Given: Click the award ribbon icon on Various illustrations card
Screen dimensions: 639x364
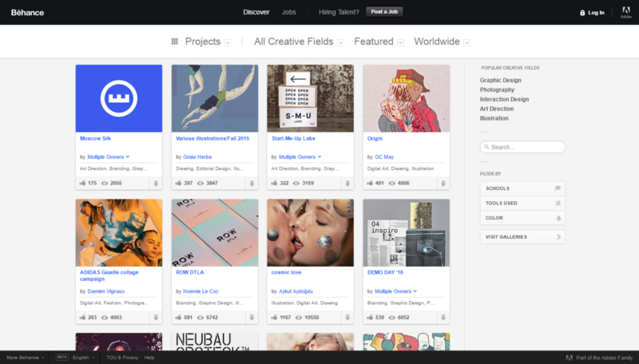Looking at the screenshot, I should point(252,184).
